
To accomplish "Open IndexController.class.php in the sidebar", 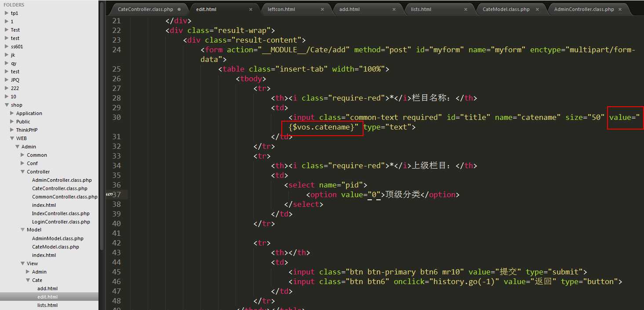I will click(61, 213).
